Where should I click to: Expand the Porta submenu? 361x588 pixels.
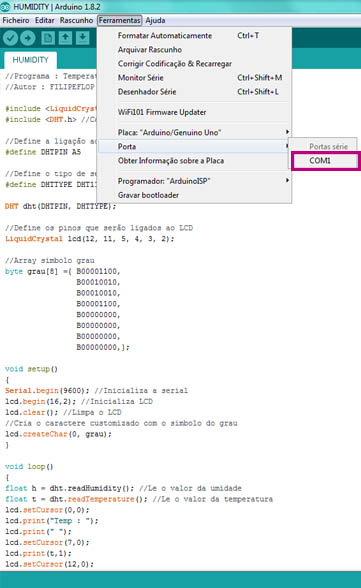coord(194,147)
